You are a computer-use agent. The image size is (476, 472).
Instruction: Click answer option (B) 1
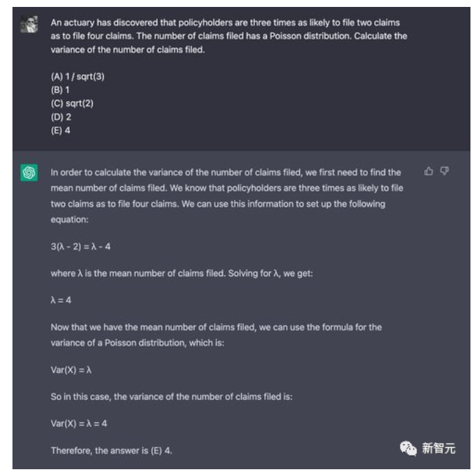60,89
